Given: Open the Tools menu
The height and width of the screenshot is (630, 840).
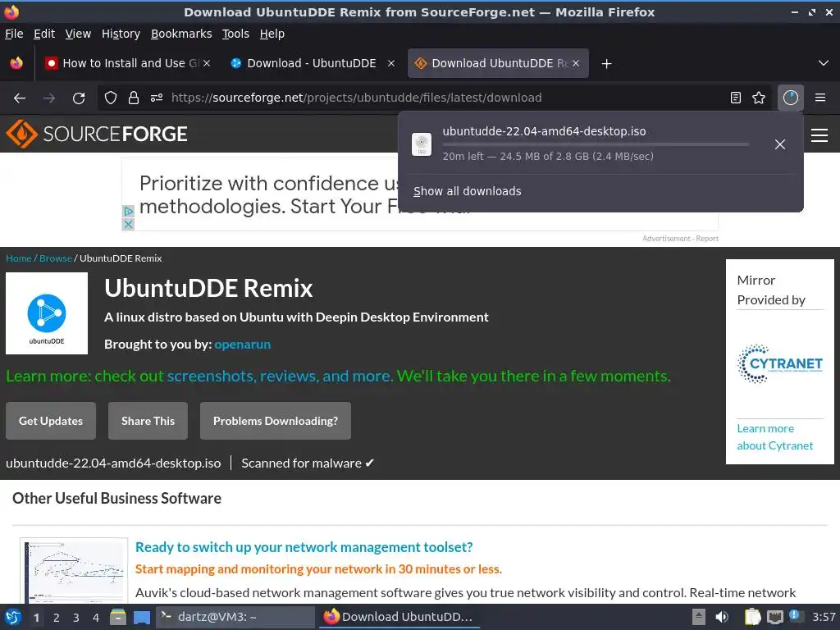Looking at the screenshot, I should (235, 34).
